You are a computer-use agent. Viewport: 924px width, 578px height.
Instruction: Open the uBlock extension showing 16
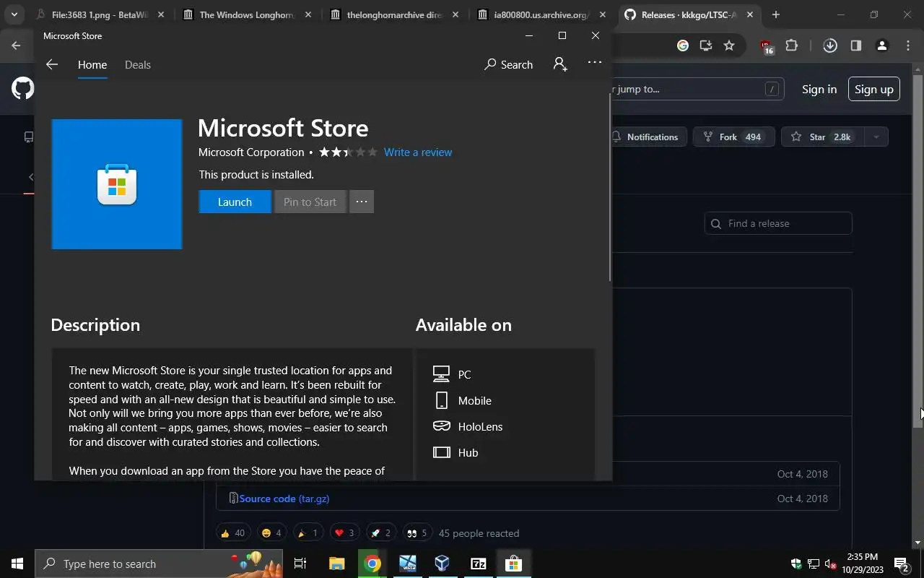coord(767,47)
